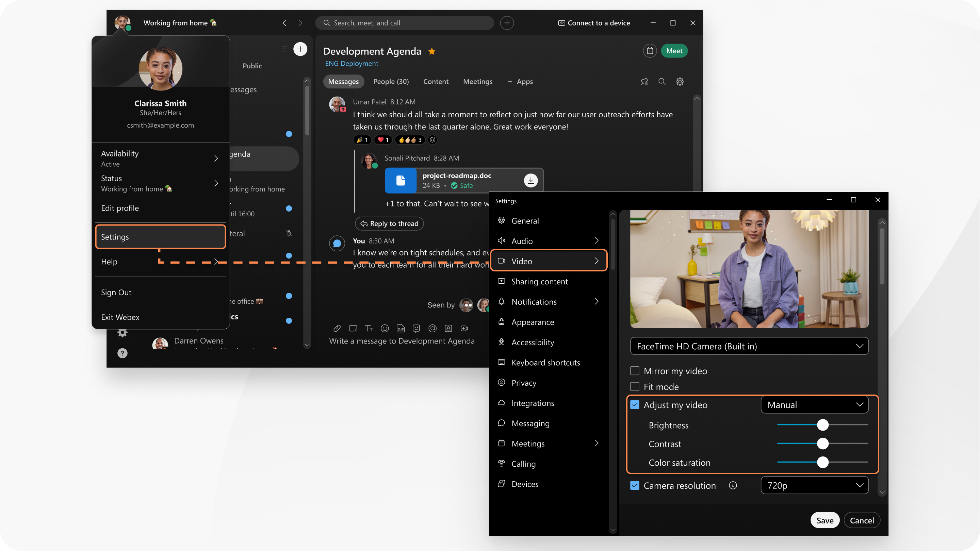This screenshot has height=551, width=980.
Task: Switch to the People tab in Development Agenda
Action: tap(390, 81)
